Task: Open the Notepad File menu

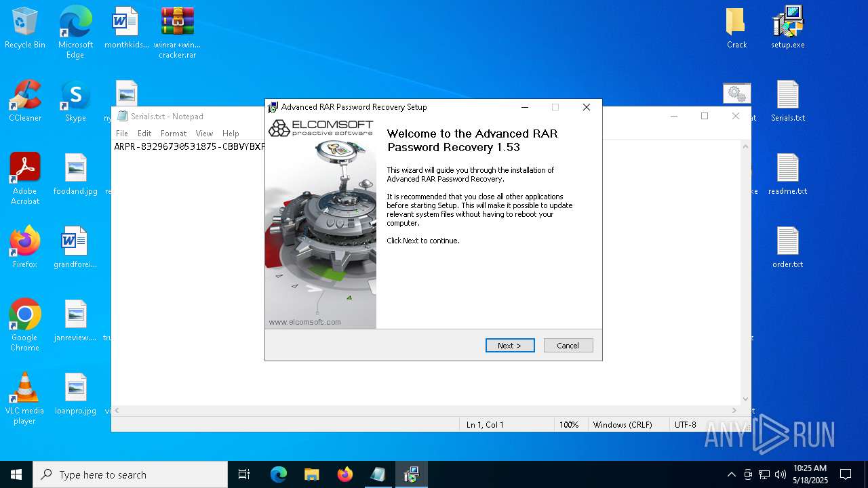Action: pos(122,134)
